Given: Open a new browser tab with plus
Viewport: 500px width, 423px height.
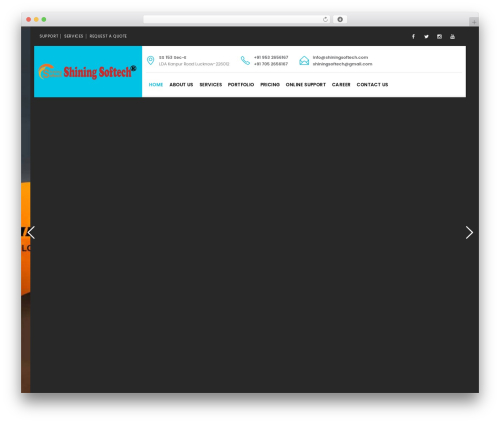Looking at the screenshot, I should point(474,22).
